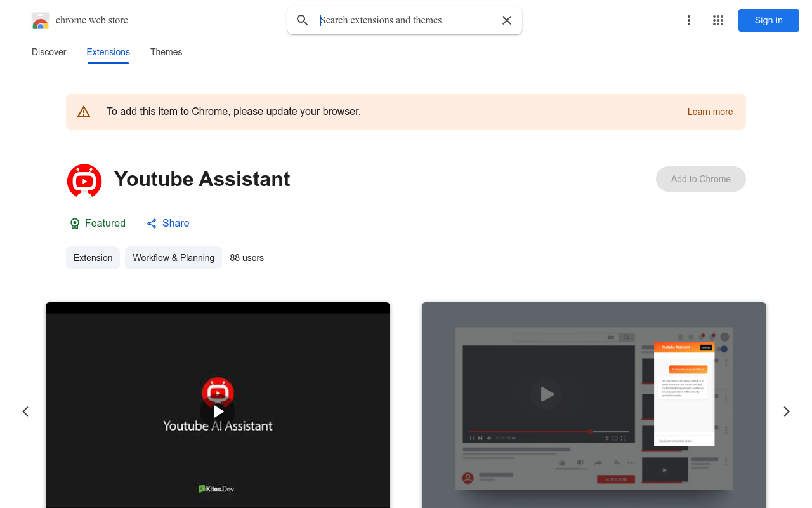The width and height of the screenshot is (812, 508).
Task: Clear the search box with the X icon
Action: pos(507,20)
